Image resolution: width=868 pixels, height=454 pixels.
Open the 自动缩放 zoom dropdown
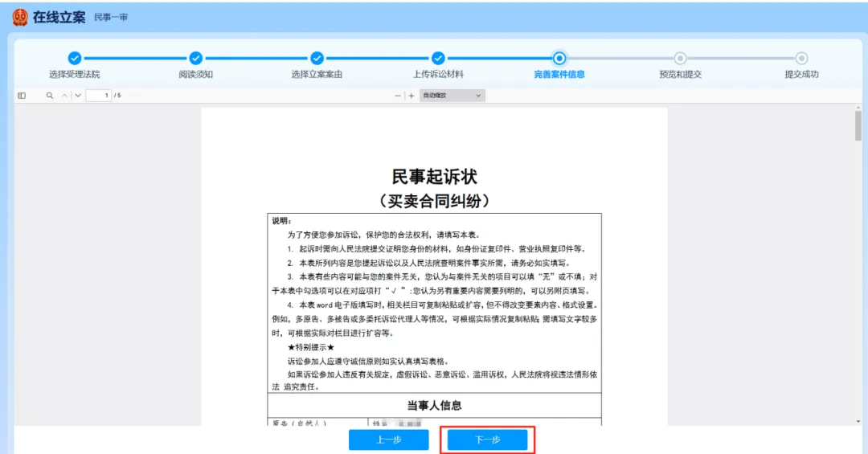[x=452, y=96]
